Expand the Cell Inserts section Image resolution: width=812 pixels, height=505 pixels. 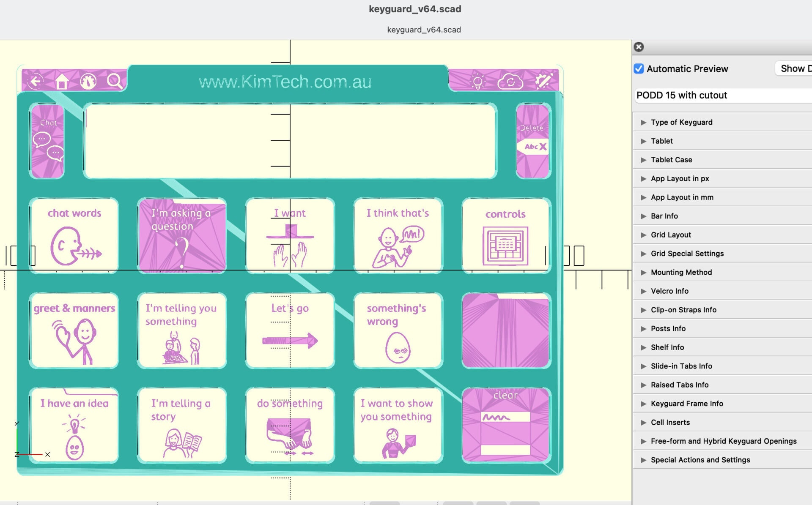point(723,423)
